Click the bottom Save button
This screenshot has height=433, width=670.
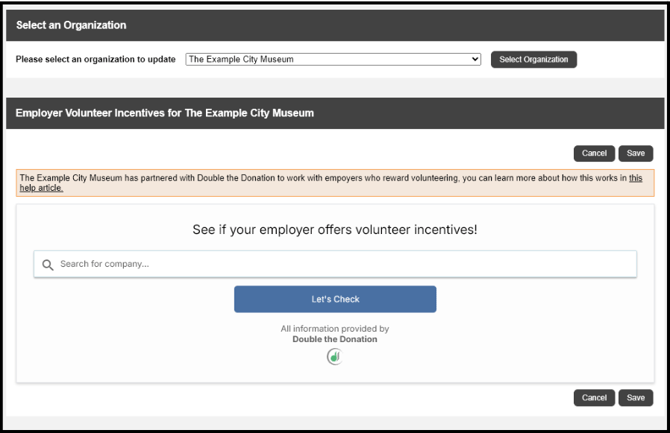pyautogui.click(x=635, y=397)
